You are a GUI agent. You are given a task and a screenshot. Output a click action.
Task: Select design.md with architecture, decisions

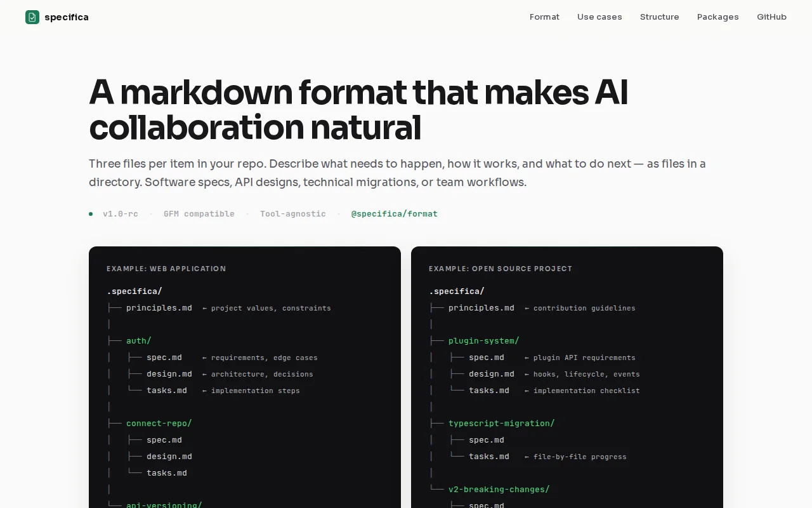point(169,374)
